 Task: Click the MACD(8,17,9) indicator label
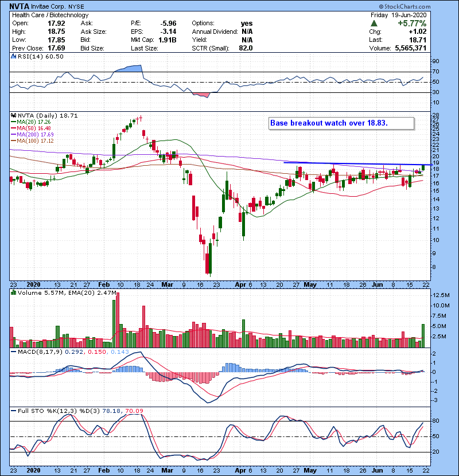[40, 352]
